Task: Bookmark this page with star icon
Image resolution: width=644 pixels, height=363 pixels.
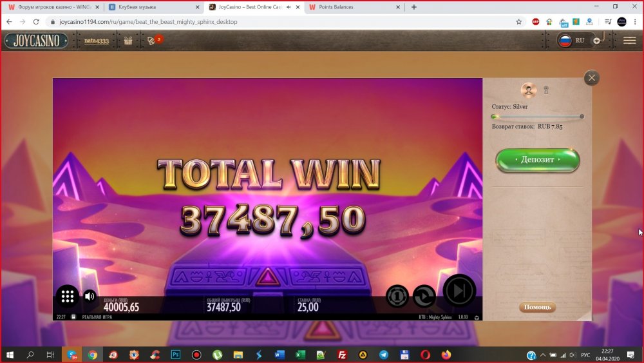Action: point(519,21)
